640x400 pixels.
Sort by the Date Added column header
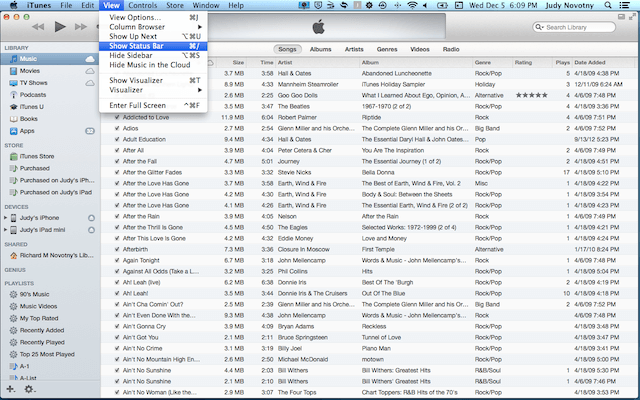603,62
